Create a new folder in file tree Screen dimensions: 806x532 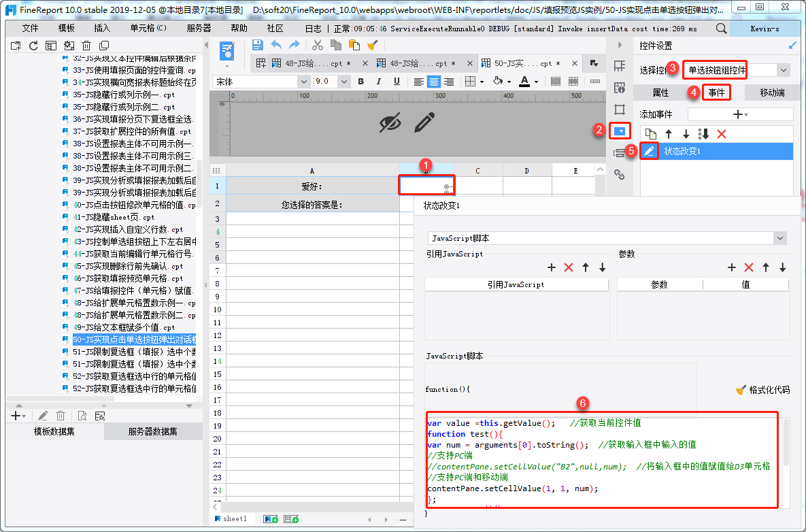(x=16, y=46)
